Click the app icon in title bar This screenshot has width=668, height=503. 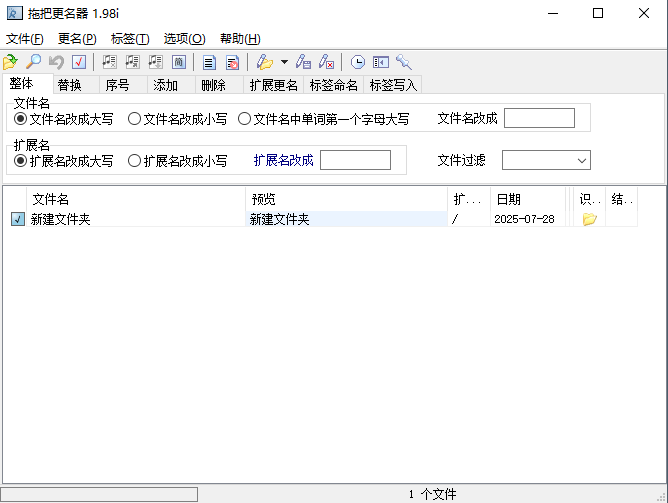[14, 13]
